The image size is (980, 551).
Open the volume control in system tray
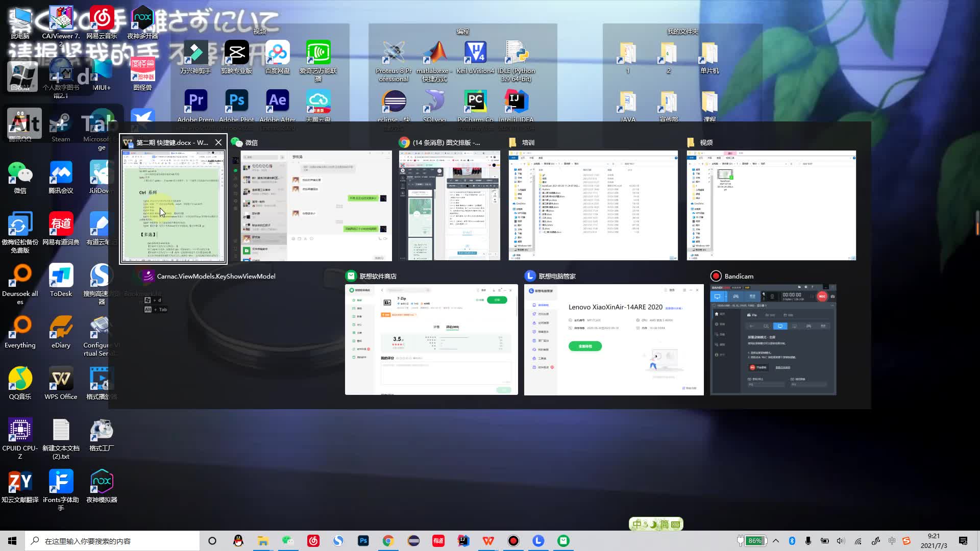[x=841, y=541]
